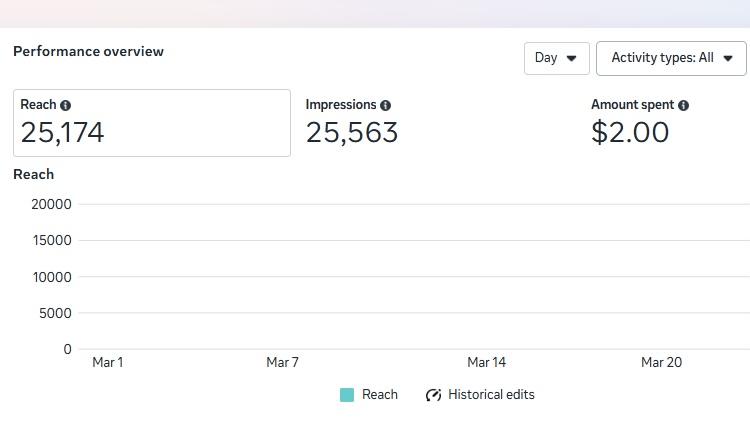Select the Impressions metric

[x=352, y=122]
